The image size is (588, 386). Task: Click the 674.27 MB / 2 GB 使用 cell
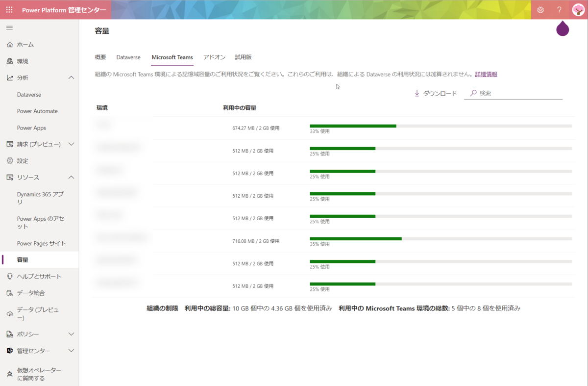(256, 129)
